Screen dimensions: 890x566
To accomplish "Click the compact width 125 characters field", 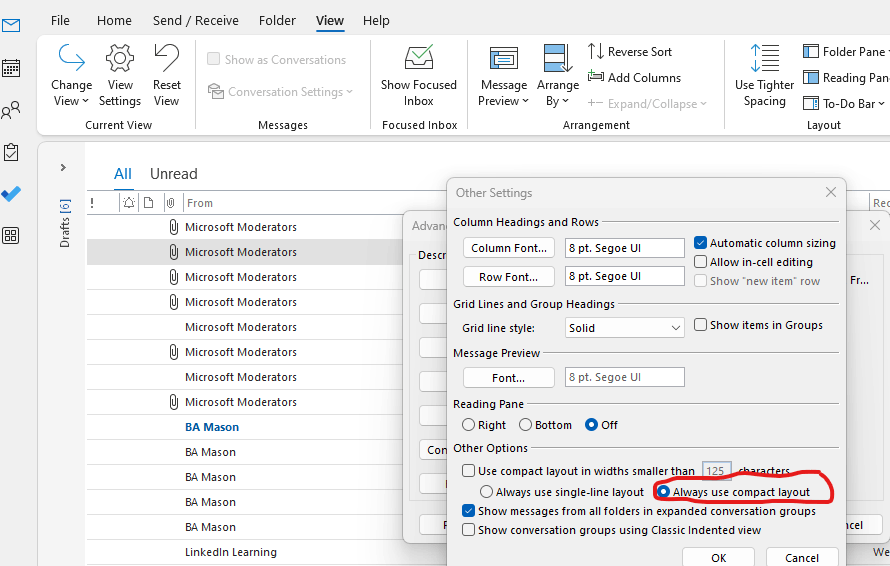I will point(716,471).
